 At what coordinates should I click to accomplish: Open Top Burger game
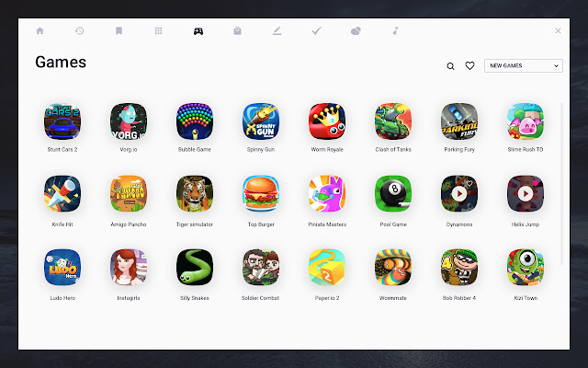tap(261, 194)
